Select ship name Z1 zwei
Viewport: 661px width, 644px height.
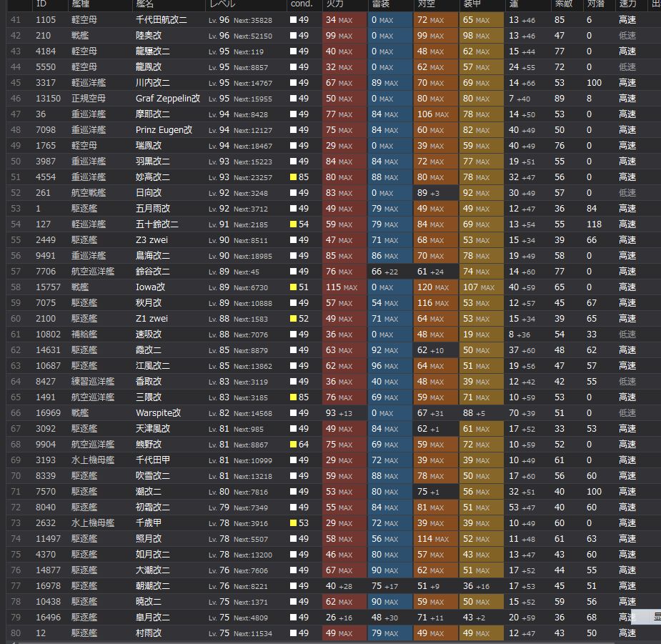(151, 319)
